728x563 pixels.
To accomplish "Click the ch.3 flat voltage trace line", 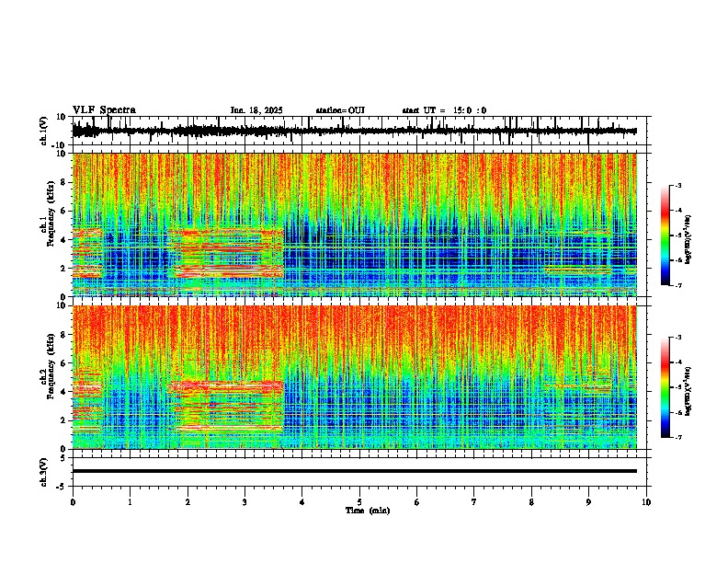I will [x=355, y=471].
